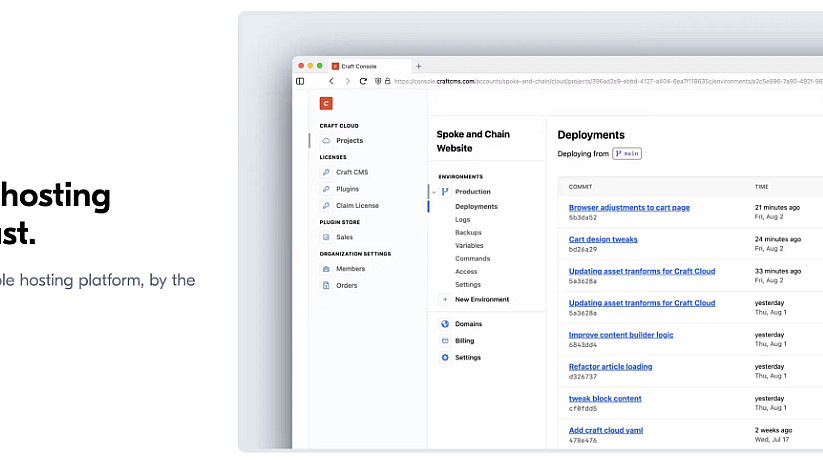Viewport: 823px width, 463px height.
Task: Open Billing card icon
Action: coord(445,341)
